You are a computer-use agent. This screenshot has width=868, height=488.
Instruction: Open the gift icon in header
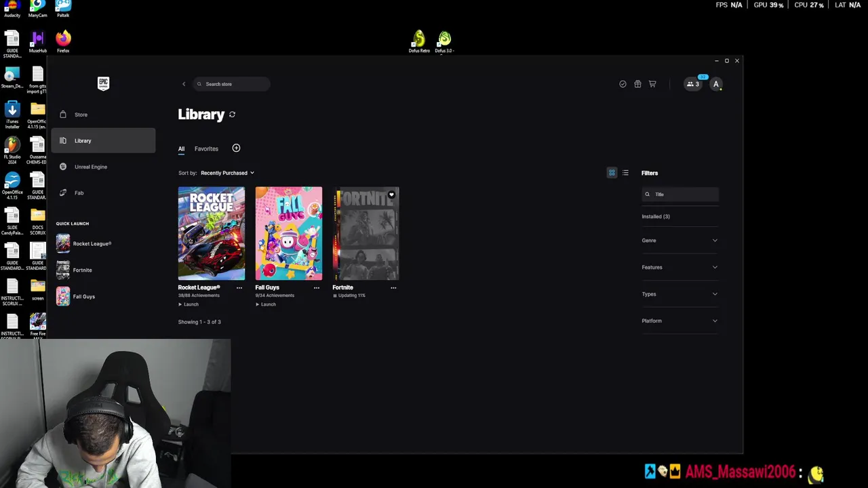coord(637,84)
